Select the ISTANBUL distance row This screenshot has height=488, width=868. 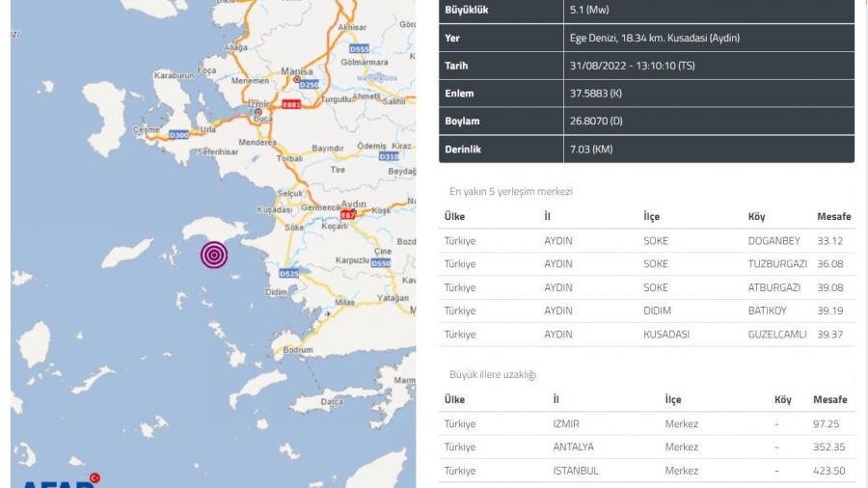[x=645, y=471]
